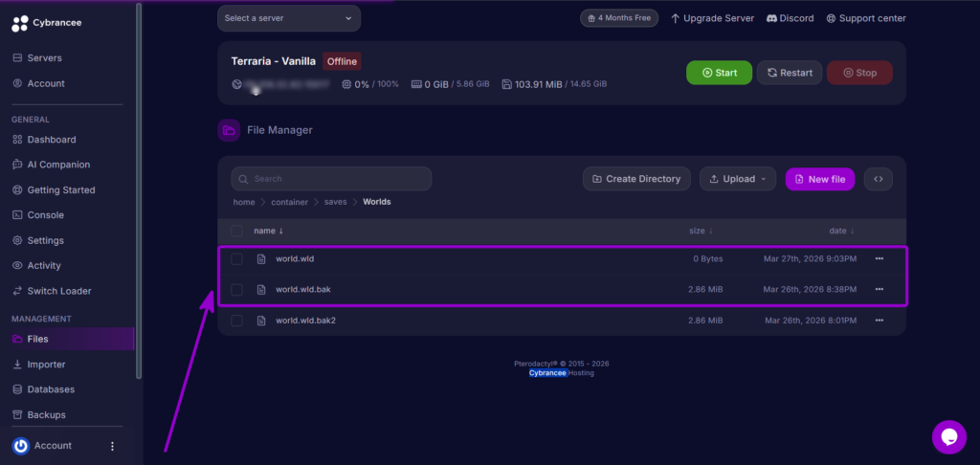Click the disk usage icon
The image size is (980, 465).
point(507,84)
